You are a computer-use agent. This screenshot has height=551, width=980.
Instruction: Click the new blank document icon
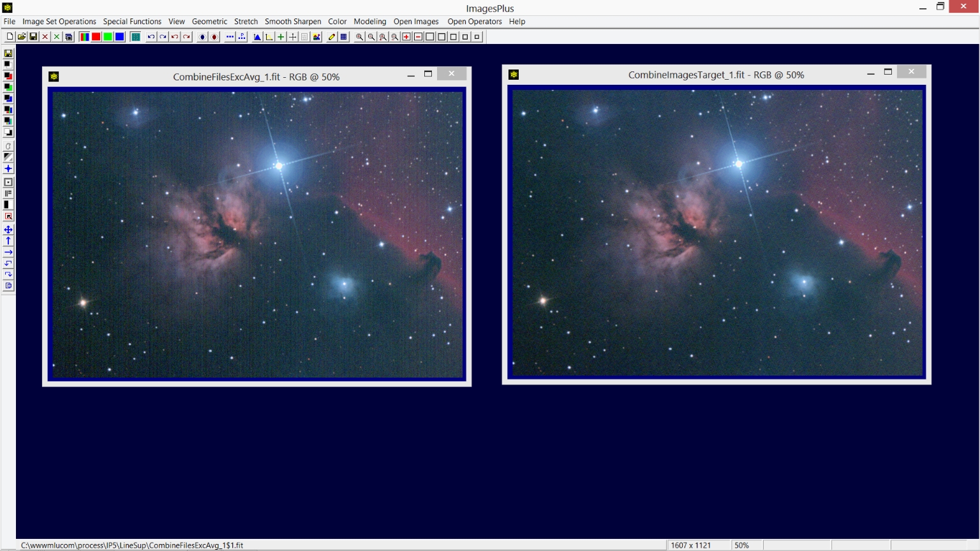click(x=10, y=37)
